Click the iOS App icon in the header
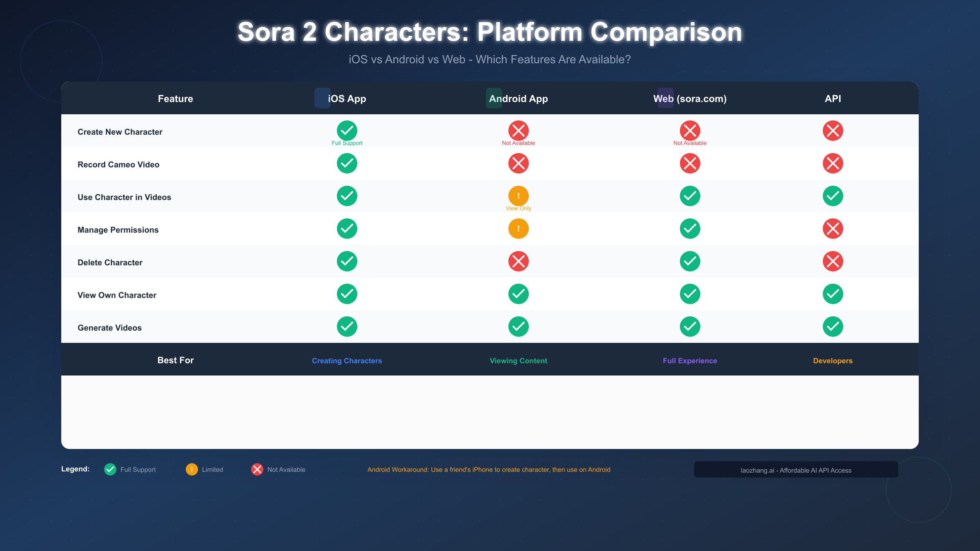 tap(322, 98)
